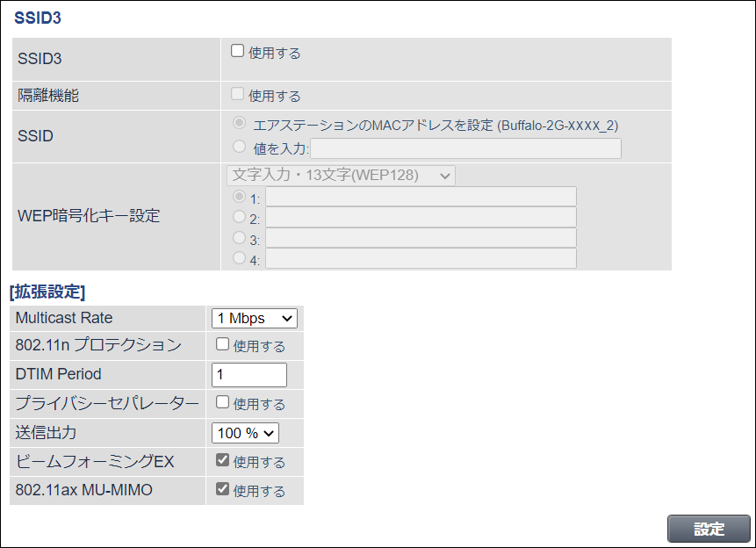The height and width of the screenshot is (548, 756).
Task: Select WEP key 3 radio button
Action: [239, 237]
